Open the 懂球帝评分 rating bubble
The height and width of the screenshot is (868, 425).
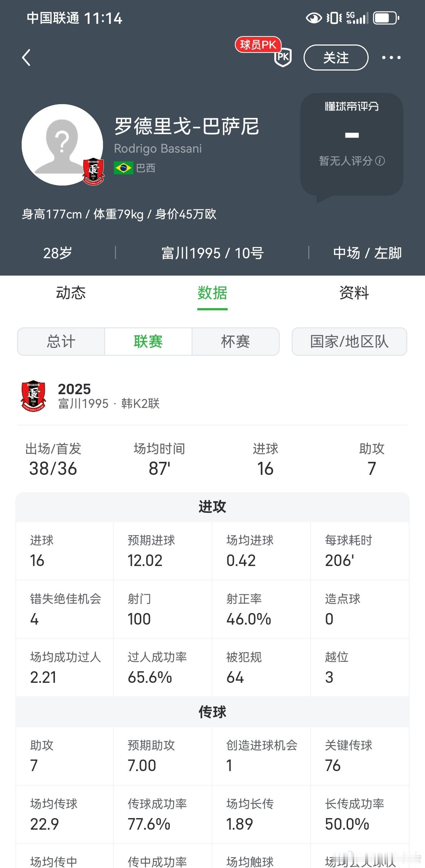point(352,107)
